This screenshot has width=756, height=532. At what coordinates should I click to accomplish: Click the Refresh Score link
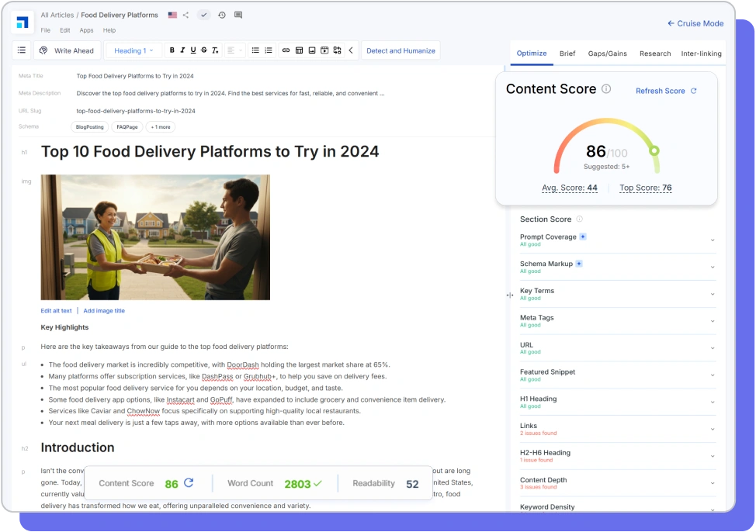666,91
